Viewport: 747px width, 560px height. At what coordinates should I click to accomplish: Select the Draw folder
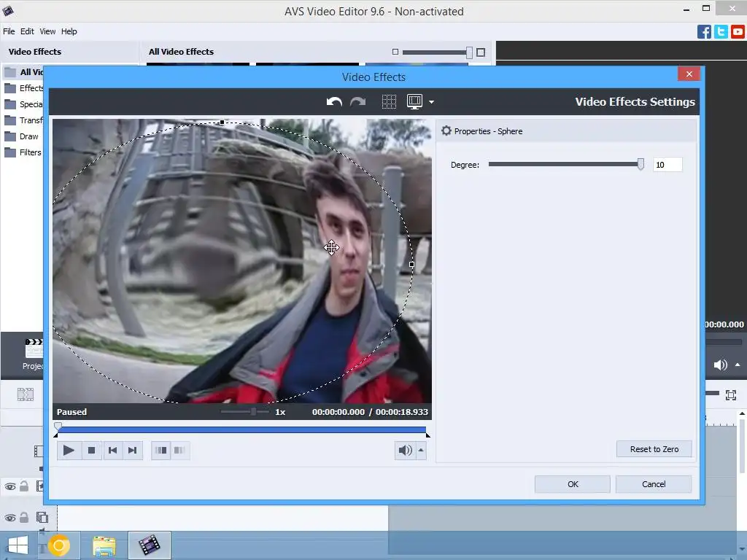(21, 136)
